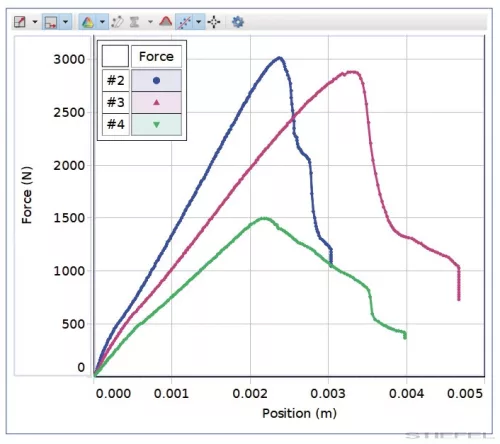Toggle the curve fit tool icon
The height and width of the screenshot is (444, 500).
[185, 22]
